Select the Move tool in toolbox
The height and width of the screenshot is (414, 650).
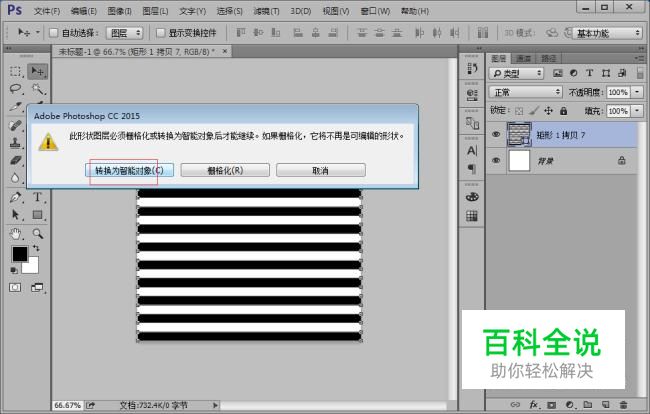point(37,72)
